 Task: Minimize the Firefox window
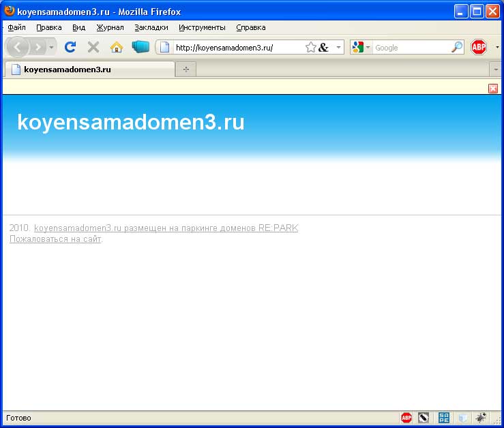461,12
